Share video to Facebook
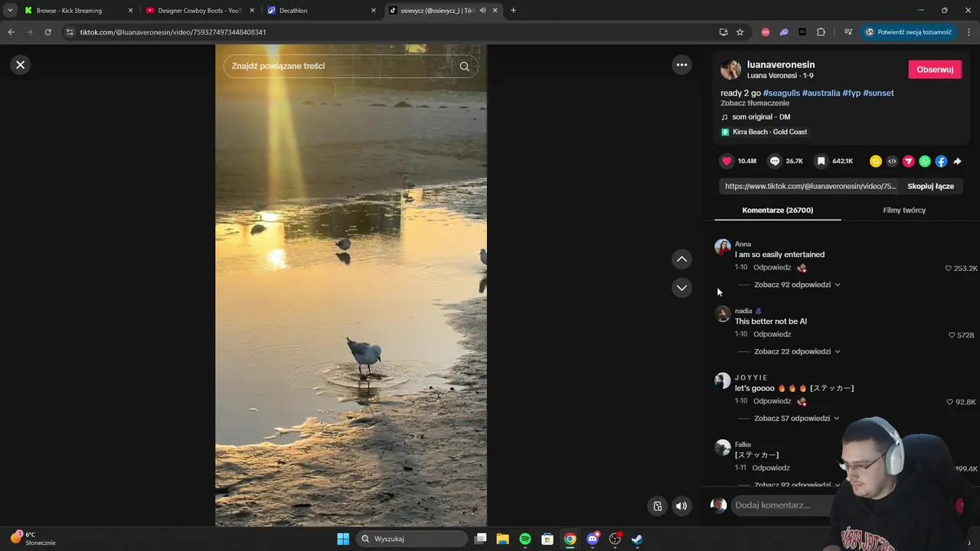Image resolution: width=980 pixels, height=551 pixels. 941,161
